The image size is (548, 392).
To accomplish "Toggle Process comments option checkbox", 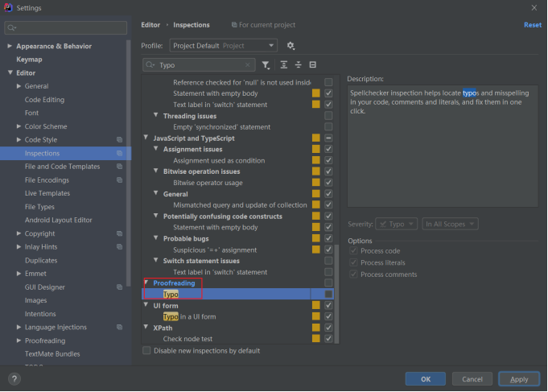I will (x=353, y=274).
